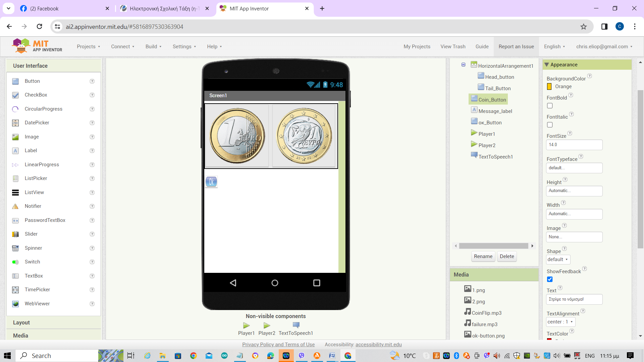Click TextToSpeech1 non-visible component icon
The image size is (644, 362).
coord(296,325)
